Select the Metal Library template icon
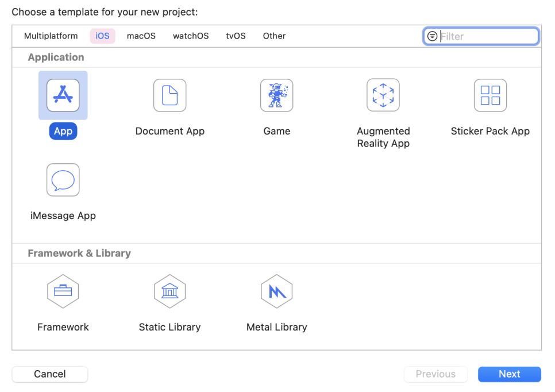Screen dimensions: 555x392 point(277,291)
